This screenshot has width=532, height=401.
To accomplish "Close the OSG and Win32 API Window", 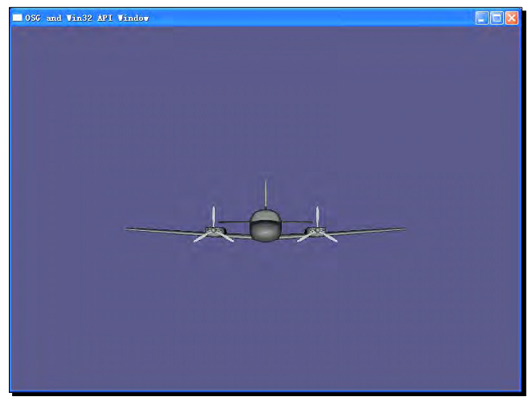I will (512, 18).
